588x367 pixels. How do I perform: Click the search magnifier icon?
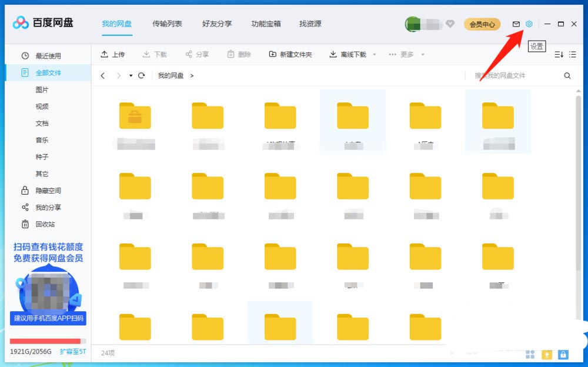pyautogui.click(x=567, y=76)
